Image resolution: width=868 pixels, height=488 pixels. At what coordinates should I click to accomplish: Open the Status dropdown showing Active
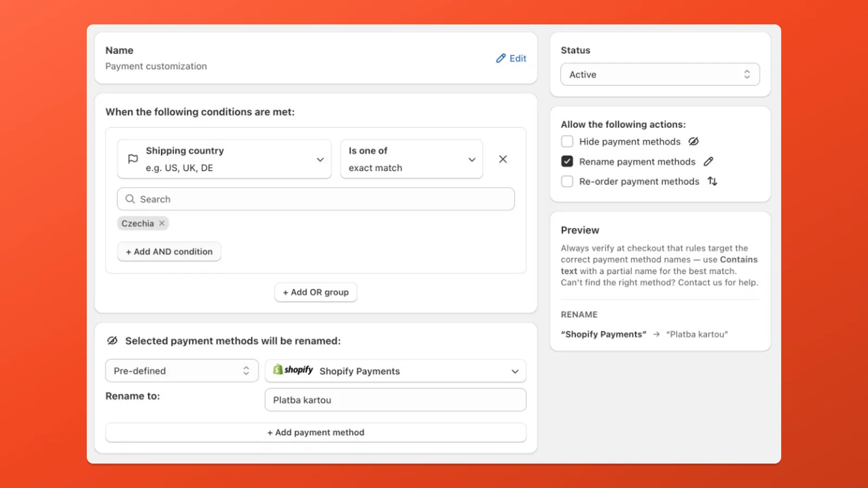point(660,74)
